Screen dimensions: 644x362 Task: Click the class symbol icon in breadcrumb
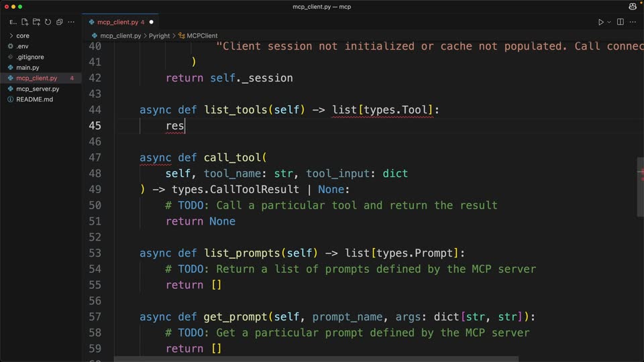tap(182, 36)
